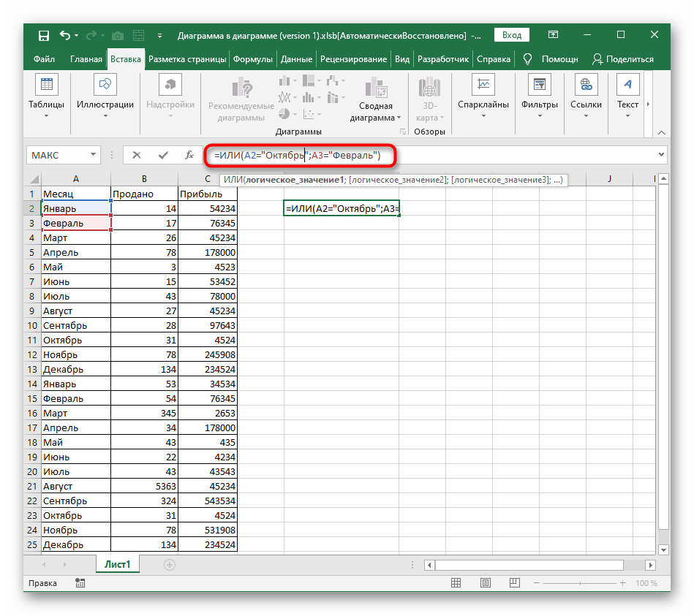Click the Undo arrow icon
The width and height of the screenshot is (694, 616).
(x=66, y=35)
